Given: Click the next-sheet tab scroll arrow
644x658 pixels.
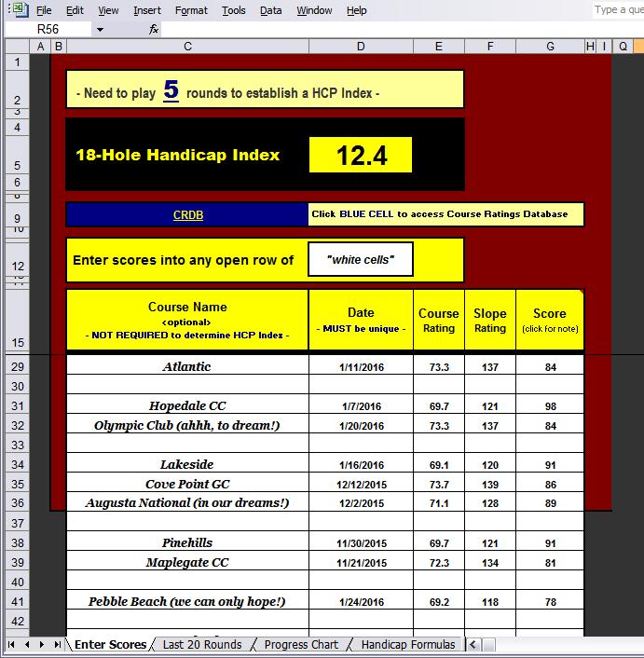Looking at the screenshot, I should pyautogui.click(x=42, y=644).
